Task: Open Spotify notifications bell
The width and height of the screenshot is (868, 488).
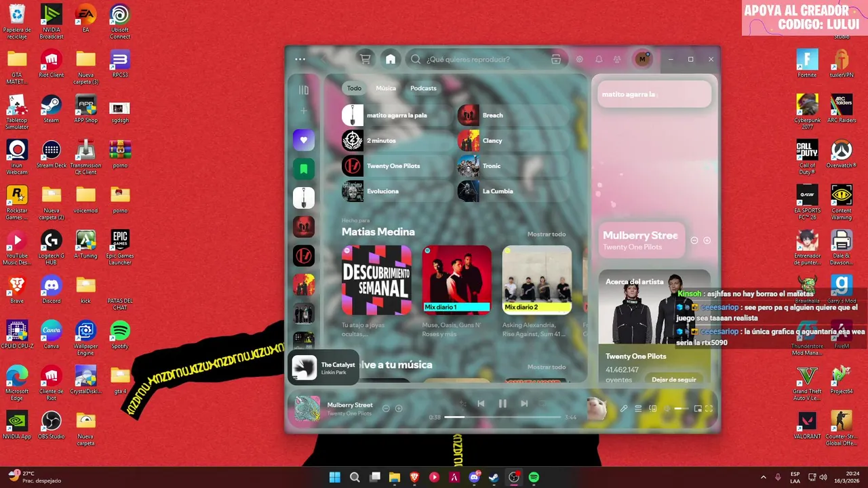Action: point(599,59)
